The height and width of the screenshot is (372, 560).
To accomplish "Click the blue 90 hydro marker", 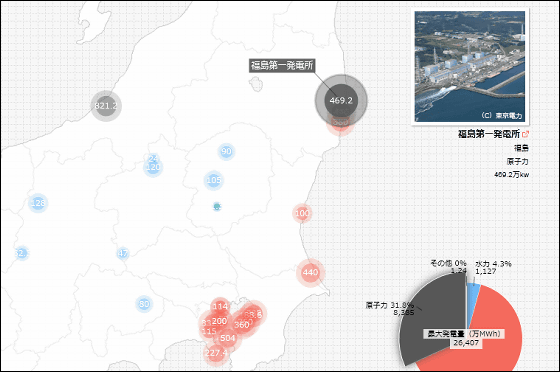I will coord(226,151).
